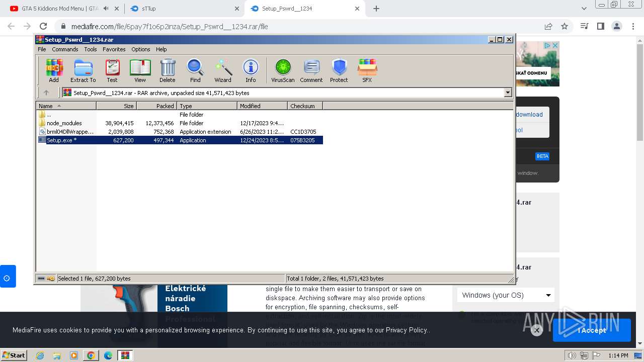
Task: Expand the archive path dropdown
Action: click(508, 93)
